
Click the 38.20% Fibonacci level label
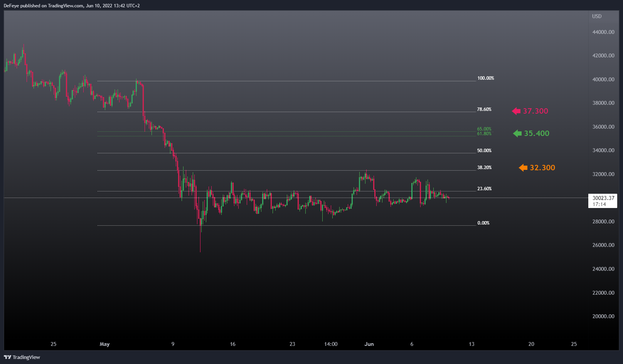[484, 168]
